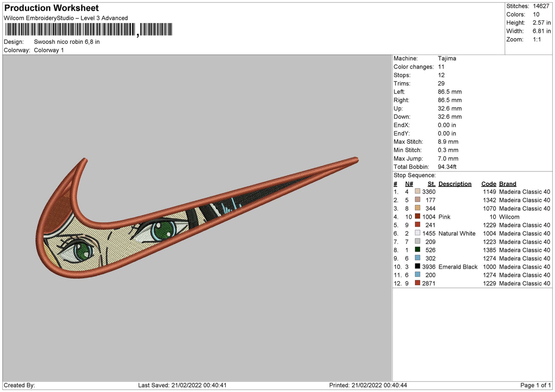Select 'Wilcom EmbroideryStudio – Level 3 Advanced' text
Screen dimensions: 555x392
click(x=66, y=18)
